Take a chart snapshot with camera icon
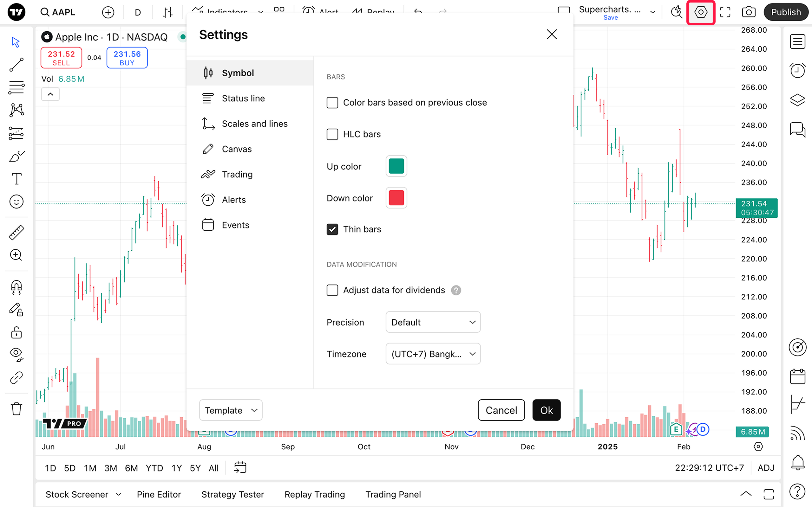Image resolution: width=812 pixels, height=507 pixels. [749, 12]
